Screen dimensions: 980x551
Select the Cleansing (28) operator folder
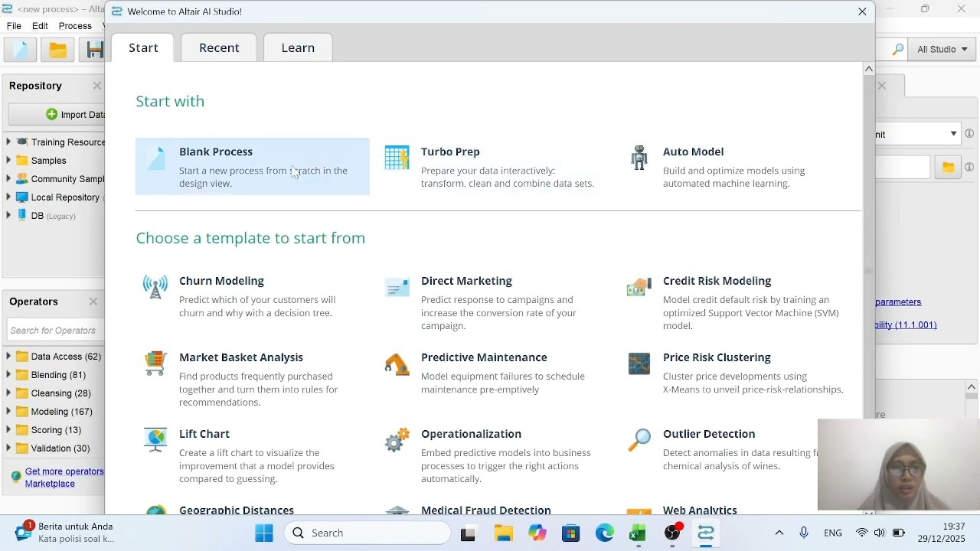60,393
